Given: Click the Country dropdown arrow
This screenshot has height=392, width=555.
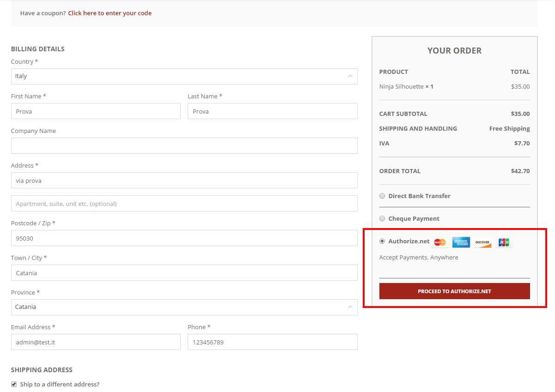Looking at the screenshot, I should (x=350, y=76).
